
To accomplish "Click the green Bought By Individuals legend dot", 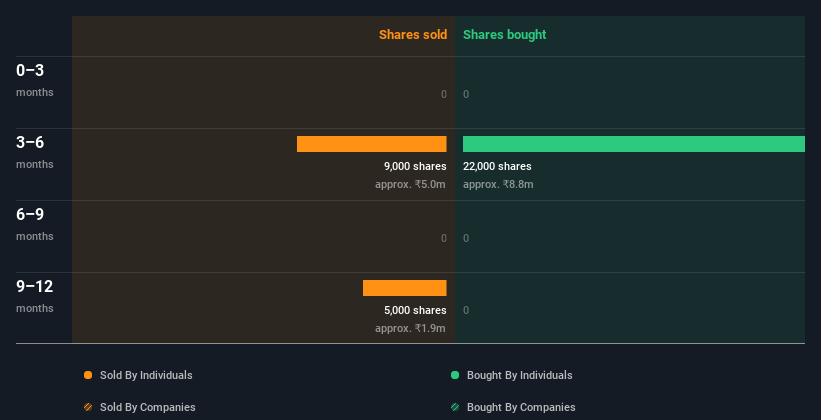I will pos(455,375).
